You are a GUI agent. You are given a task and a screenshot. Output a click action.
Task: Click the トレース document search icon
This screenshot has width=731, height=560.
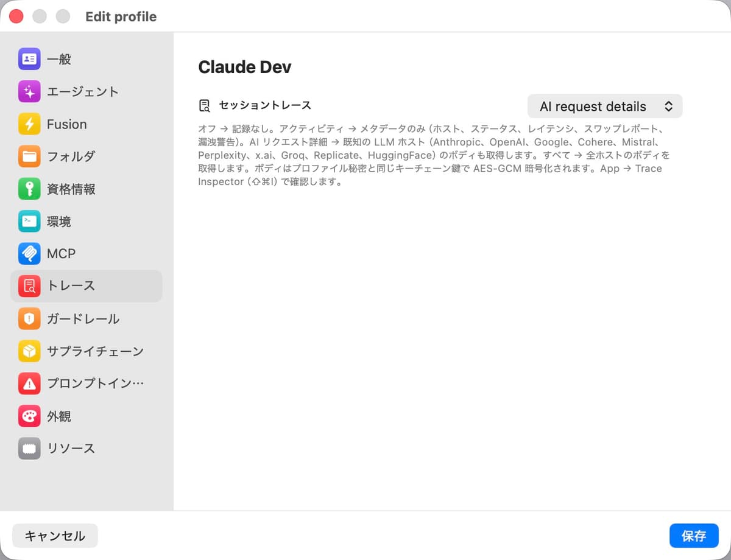coord(29,286)
